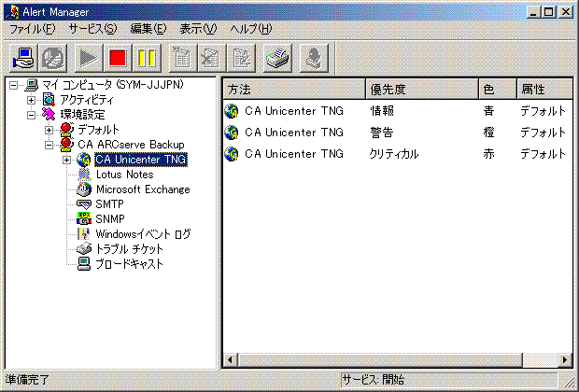Collapse the CA ARCserve Backup node

click(49, 145)
